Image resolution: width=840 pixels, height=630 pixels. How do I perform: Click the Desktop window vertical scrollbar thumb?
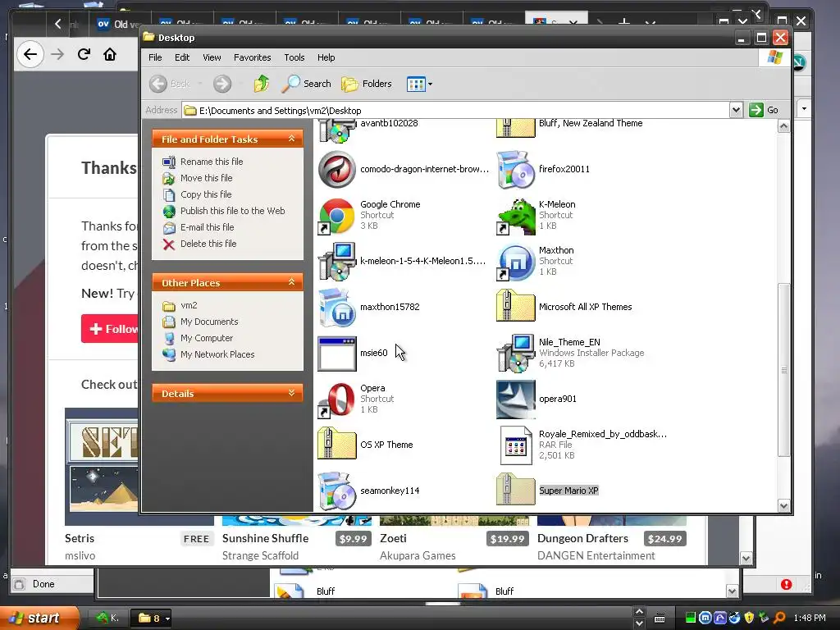pos(783,370)
